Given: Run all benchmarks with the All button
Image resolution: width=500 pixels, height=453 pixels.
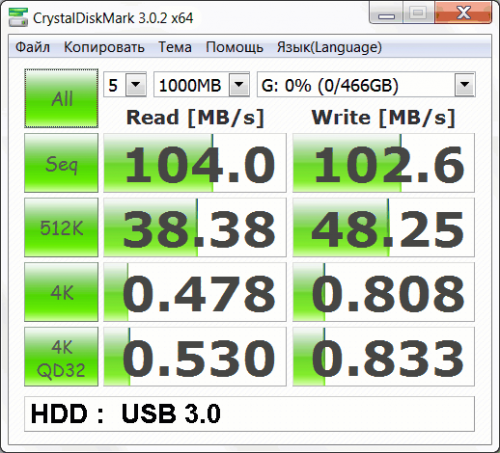Looking at the screenshot, I should (x=61, y=98).
